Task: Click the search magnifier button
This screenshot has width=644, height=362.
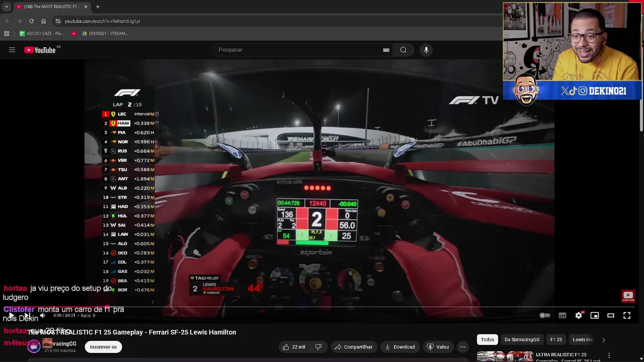Action: click(x=403, y=50)
